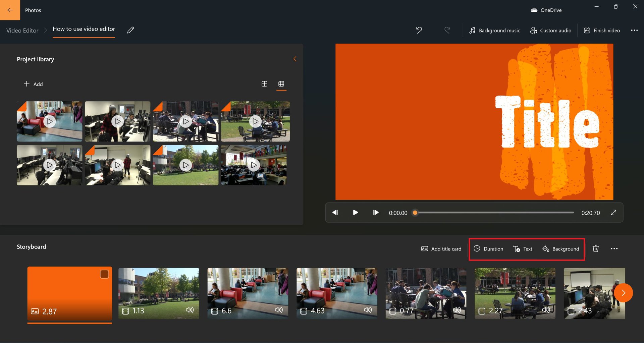Open Background options for title card
This screenshot has height=343, width=644.
pos(560,249)
